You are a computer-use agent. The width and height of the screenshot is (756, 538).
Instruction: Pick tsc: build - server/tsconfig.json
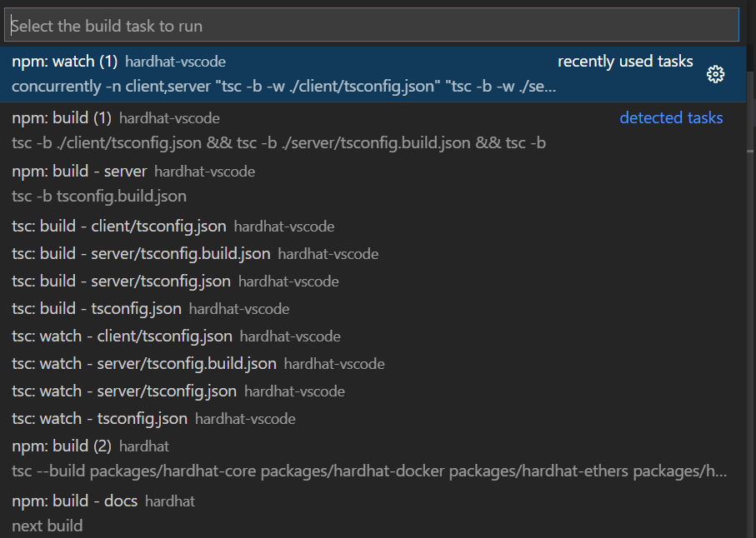[x=373, y=281]
